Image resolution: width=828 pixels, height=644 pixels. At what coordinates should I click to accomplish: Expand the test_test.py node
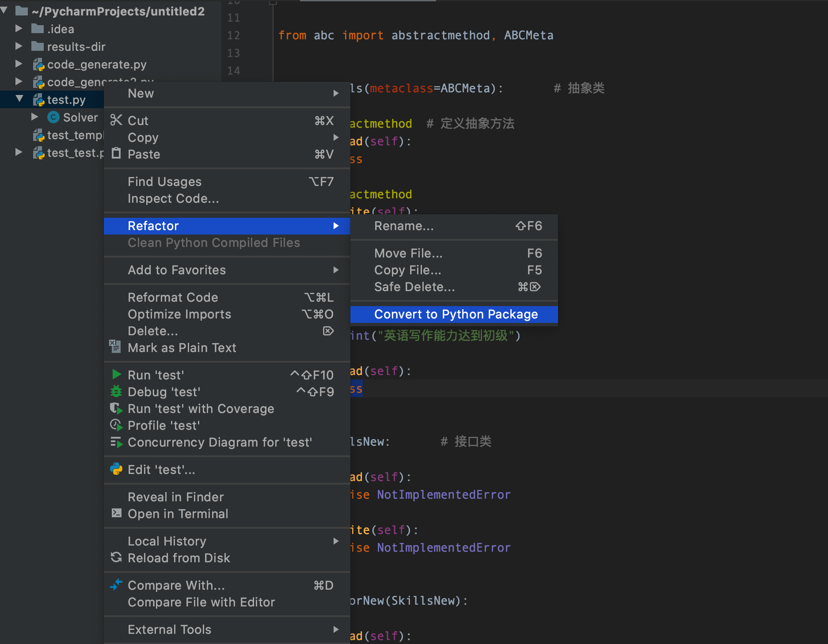19,152
